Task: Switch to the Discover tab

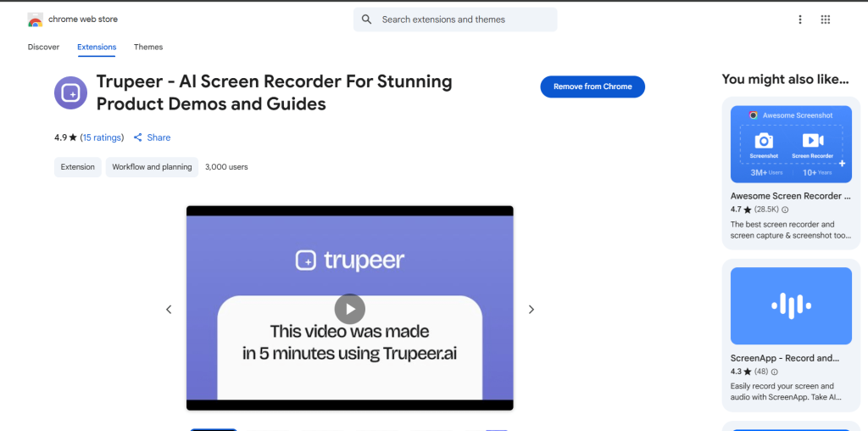Action: [44, 48]
